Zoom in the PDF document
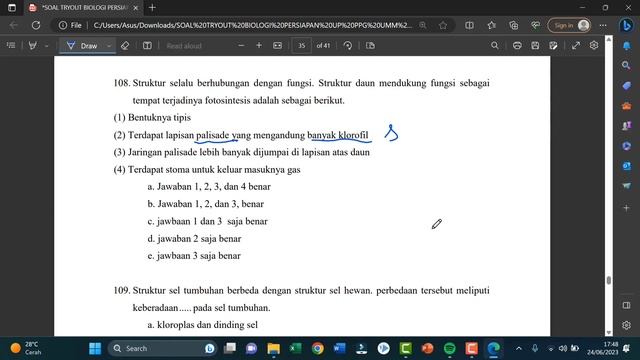 click(259, 45)
